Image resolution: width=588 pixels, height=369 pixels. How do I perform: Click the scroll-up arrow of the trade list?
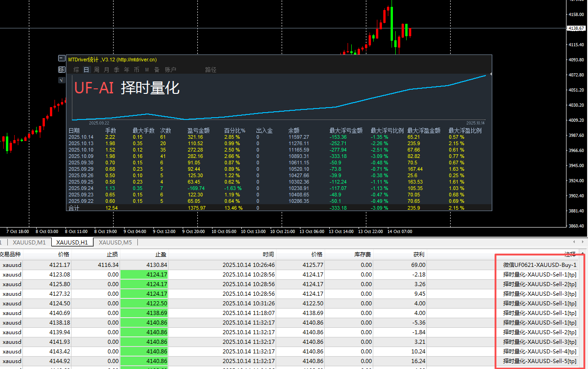click(583, 254)
